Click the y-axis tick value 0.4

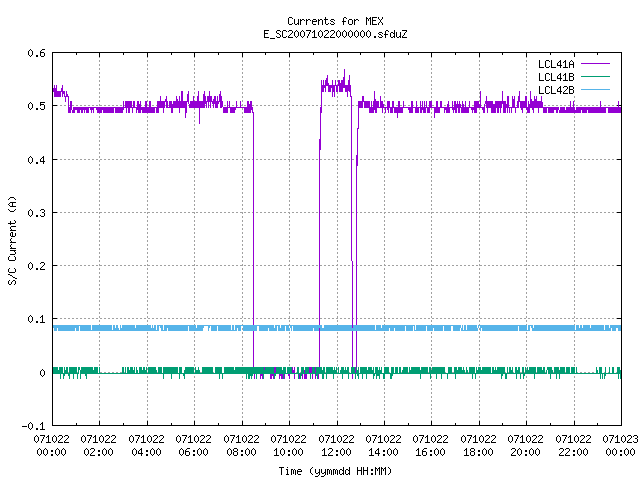(x=36, y=160)
